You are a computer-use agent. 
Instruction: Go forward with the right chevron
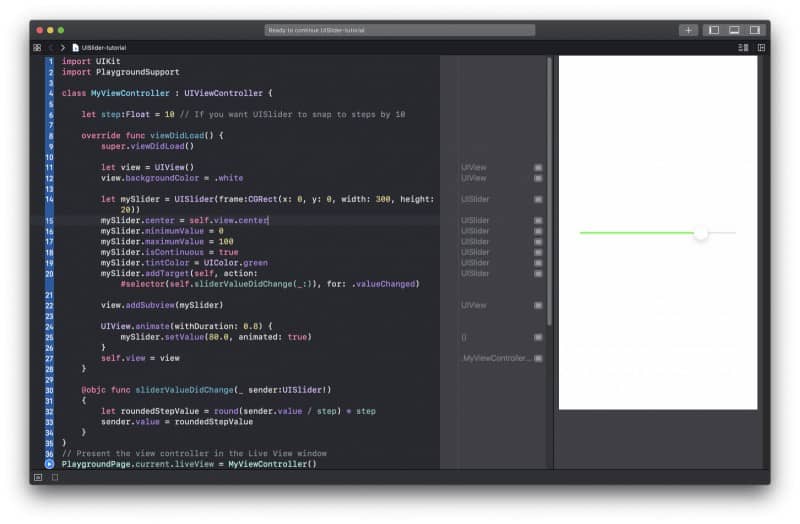pos(63,47)
